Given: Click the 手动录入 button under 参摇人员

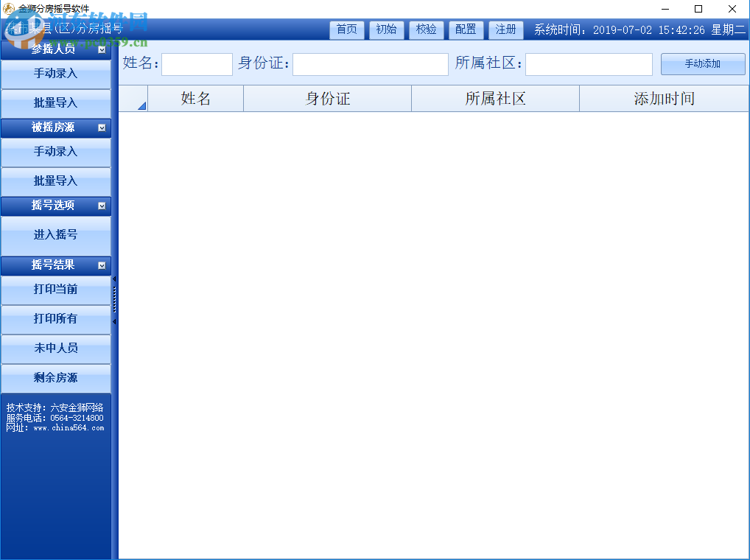Looking at the screenshot, I should tap(55, 74).
